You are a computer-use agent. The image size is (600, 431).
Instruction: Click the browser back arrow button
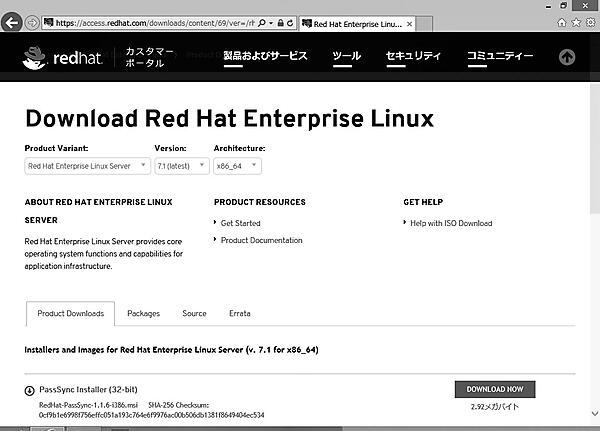click(x=13, y=22)
